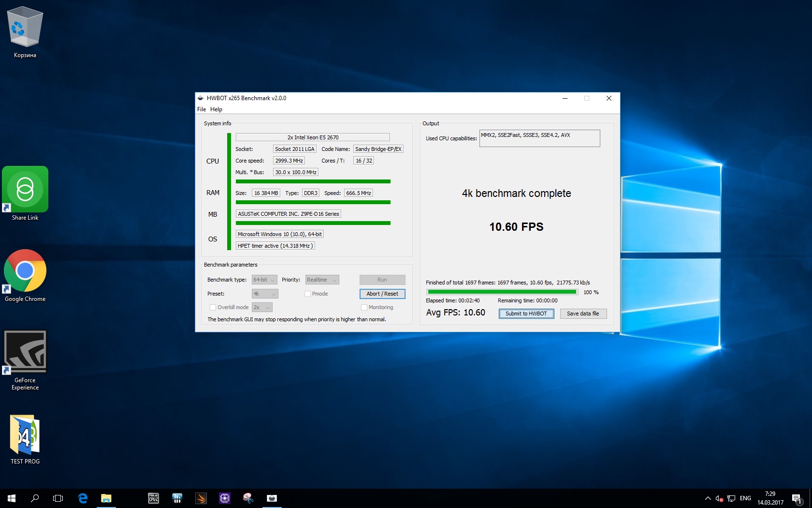Launch Microsoft Edge from the taskbar
The image size is (812, 508).
83,498
